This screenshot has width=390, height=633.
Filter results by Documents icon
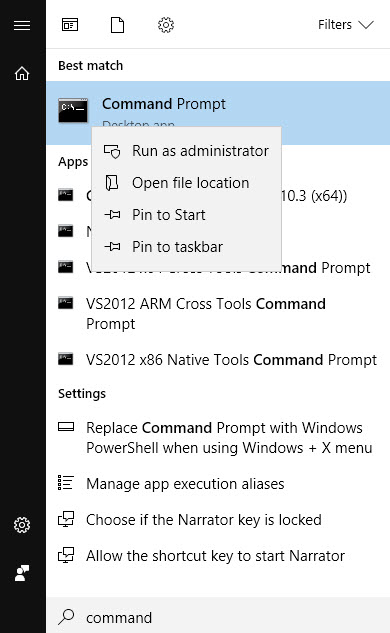coord(117,25)
